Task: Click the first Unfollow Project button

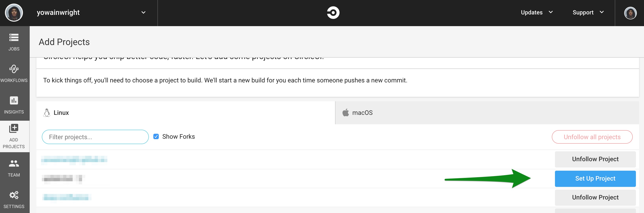Action: click(595, 159)
